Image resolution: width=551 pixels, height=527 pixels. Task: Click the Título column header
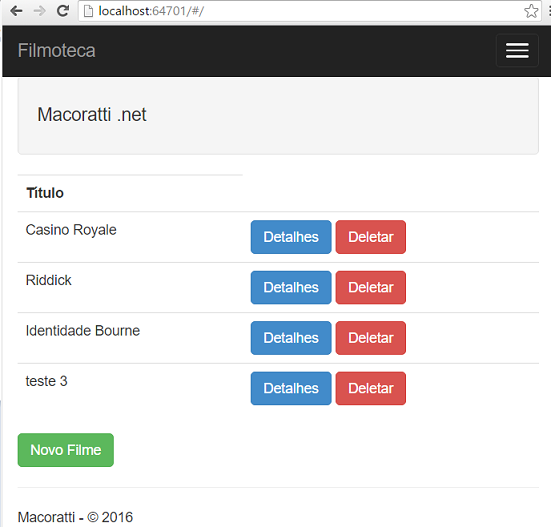click(45, 193)
